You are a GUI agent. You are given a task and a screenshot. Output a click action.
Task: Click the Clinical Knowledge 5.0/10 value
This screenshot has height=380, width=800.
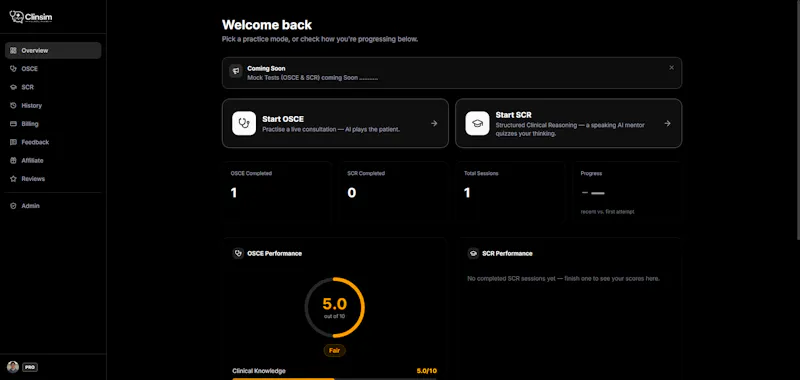(x=427, y=371)
